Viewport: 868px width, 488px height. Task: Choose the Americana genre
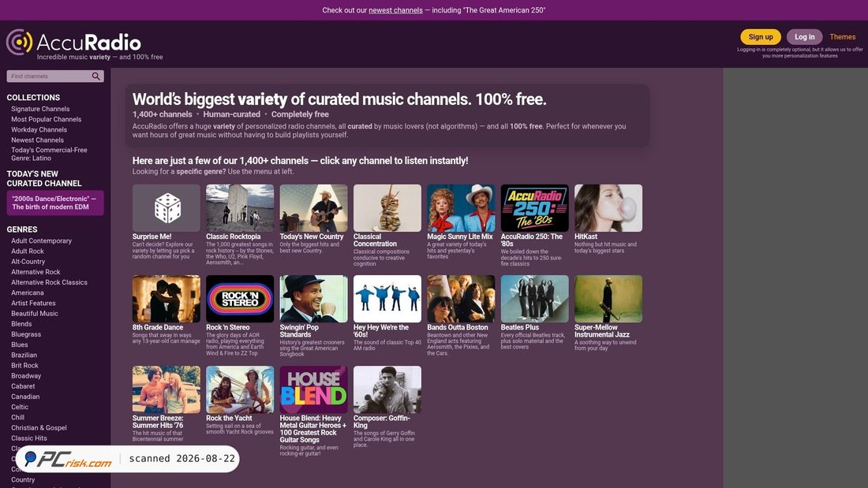(27, 292)
